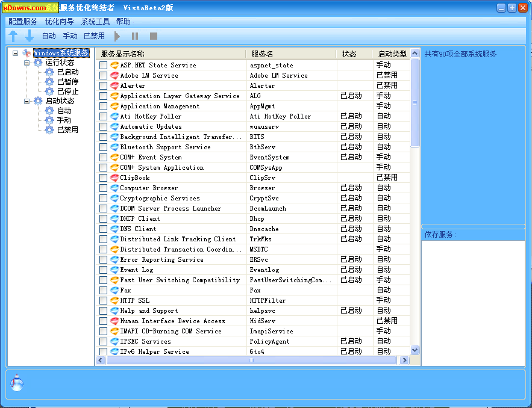Sort by the 启动类型 column header

tap(391, 54)
